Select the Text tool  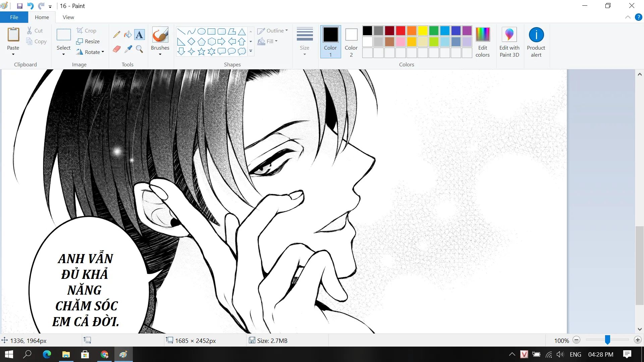[x=140, y=35]
